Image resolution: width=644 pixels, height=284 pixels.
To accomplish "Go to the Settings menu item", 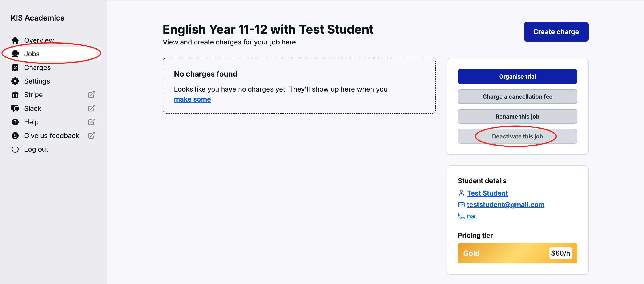I will pyautogui.click(x=37, y=81).
